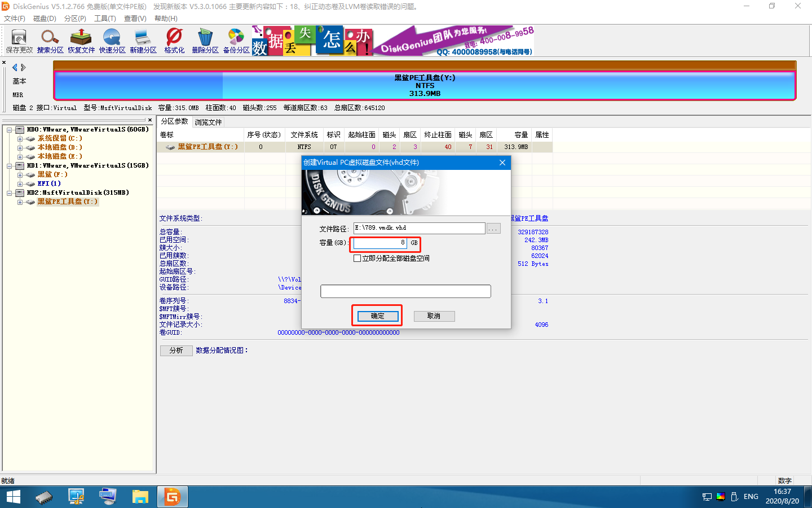The width and height of the screenshot is (812, 508).
Task: Open the Help (帮助) menu
Action: tap(166, 19)
